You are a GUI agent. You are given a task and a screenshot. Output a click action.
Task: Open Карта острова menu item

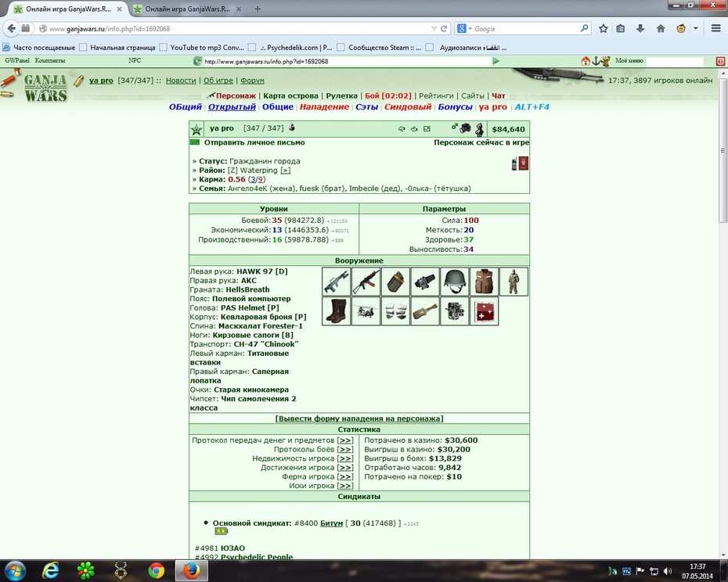pos(290,95)
